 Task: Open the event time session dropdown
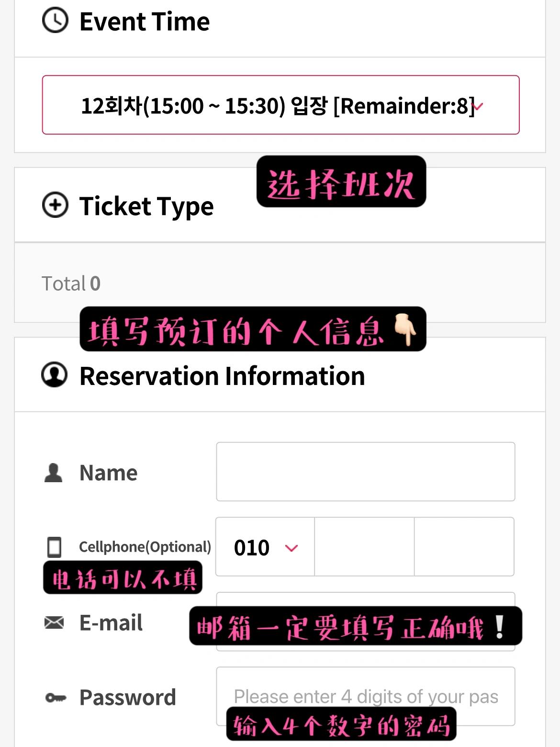280,105
